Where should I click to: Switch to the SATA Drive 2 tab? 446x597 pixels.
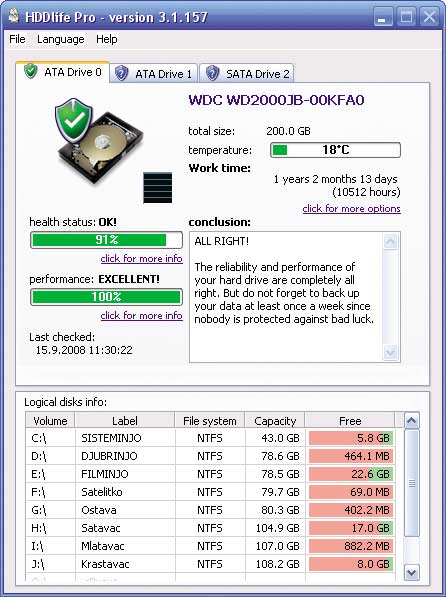click(x=247, y=73)
